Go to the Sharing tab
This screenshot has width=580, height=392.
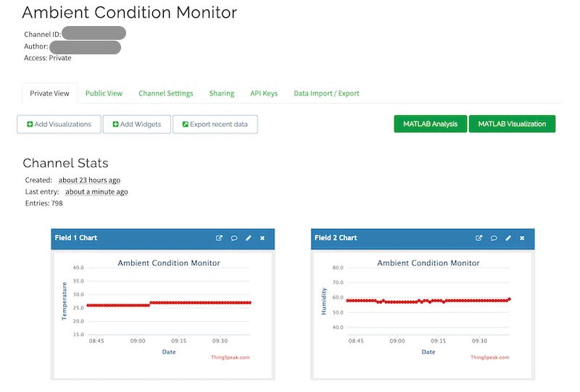click(x=222, y=93)
